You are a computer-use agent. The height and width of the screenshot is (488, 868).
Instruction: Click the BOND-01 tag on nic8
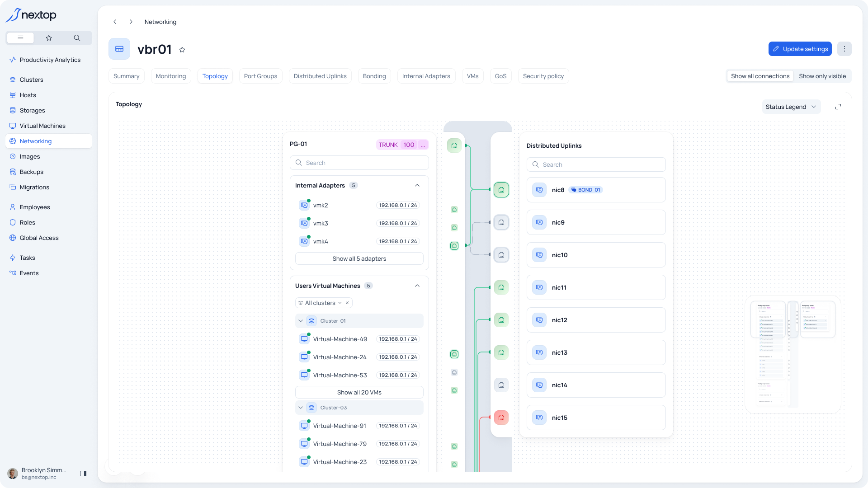click(585, 190)
